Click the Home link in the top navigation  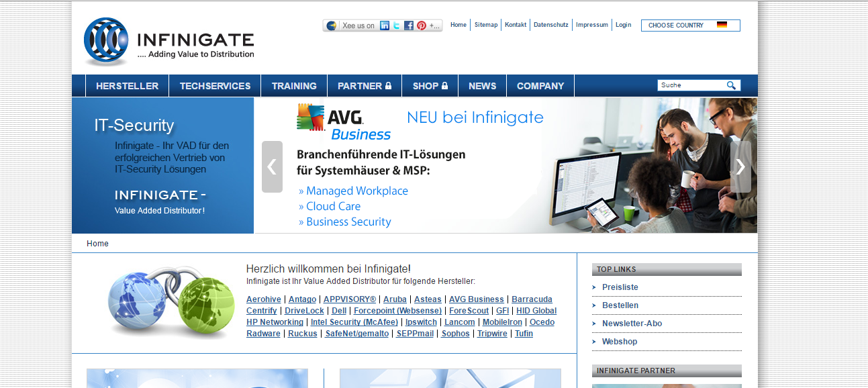(459, 25)
